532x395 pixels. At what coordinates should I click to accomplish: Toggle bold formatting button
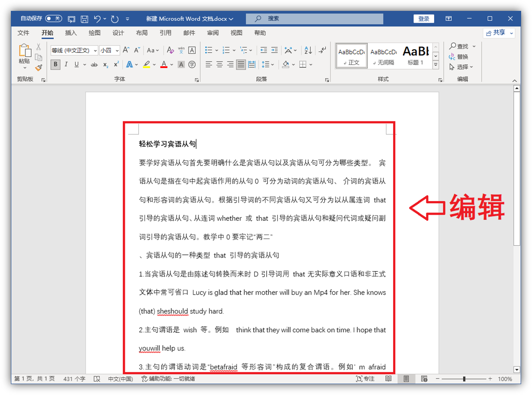click(55, 65)
